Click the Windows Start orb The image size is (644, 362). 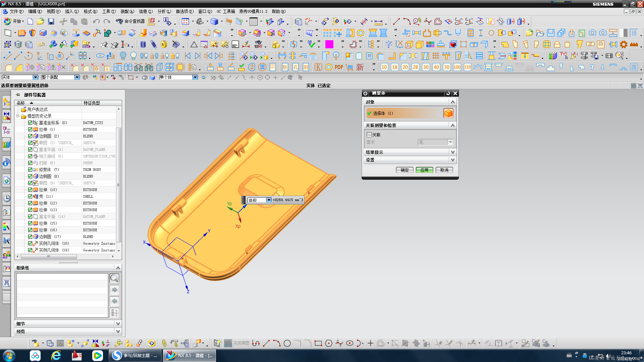point(9,355)
